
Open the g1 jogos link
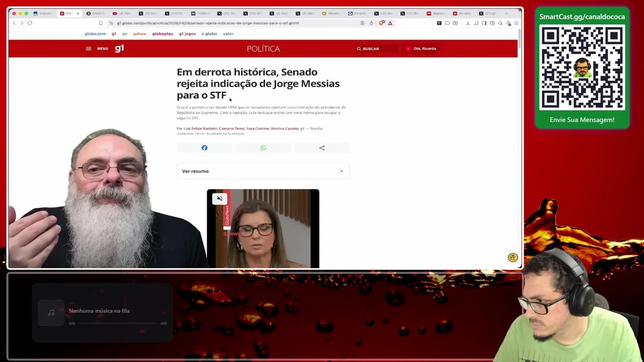tap(187, 34)
